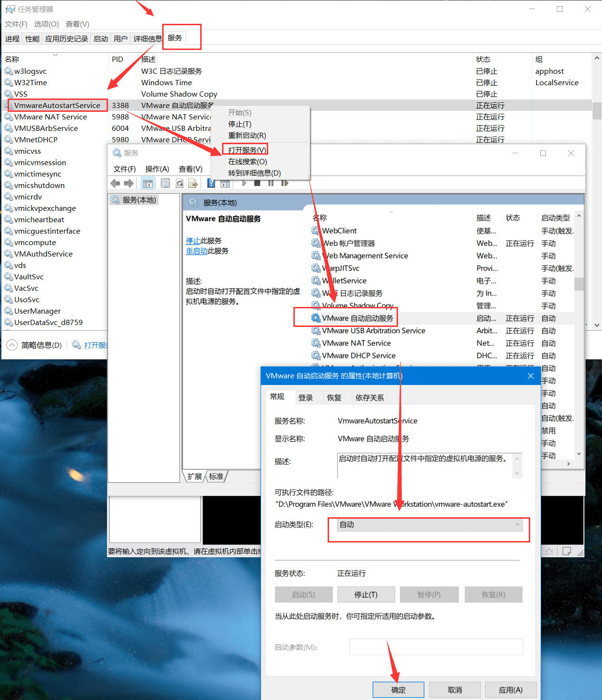Switch to the 应用历史记录 tab
The image size is (602, 700).
click(x=67, y=39)
